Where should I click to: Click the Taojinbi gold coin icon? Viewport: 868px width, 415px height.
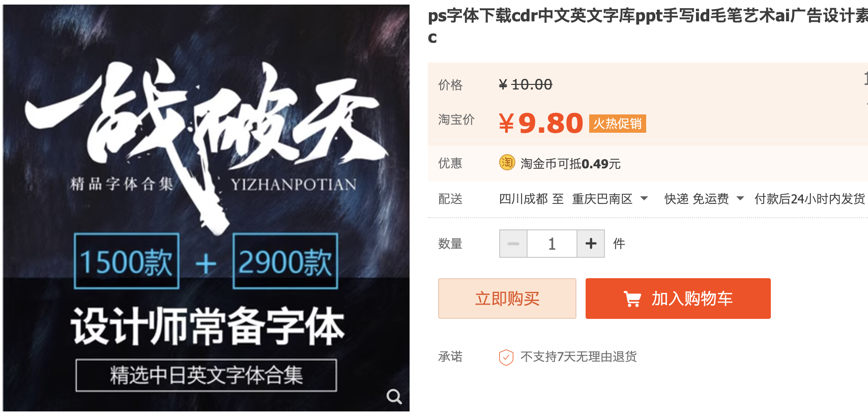(x=507, y=163)
